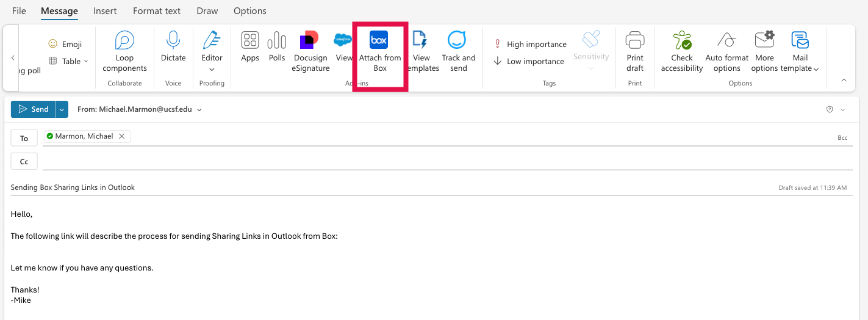Click the body line starting 'The following link'
Image resolution: width=868 pixels, height=320 pixels.
click(x=174, y=236)
